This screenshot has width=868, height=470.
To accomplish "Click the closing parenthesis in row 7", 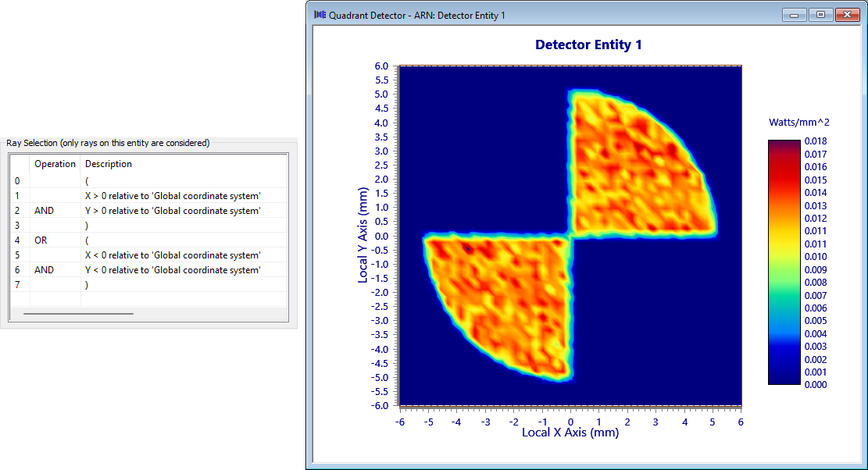I will pyautogui.click(x=87, y=285).
